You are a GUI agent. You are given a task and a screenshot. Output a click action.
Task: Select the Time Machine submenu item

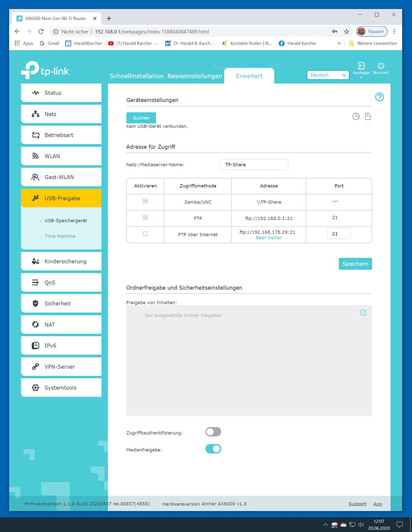[x=60, y=236]
